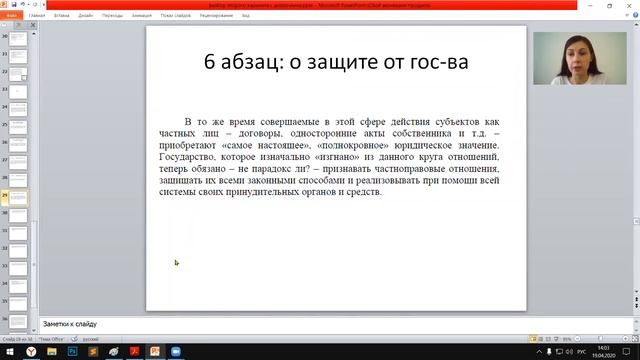Open Photoshop from the taskbar
The height and width of the screenshot is (360, 640).
(x=73, y=351)
